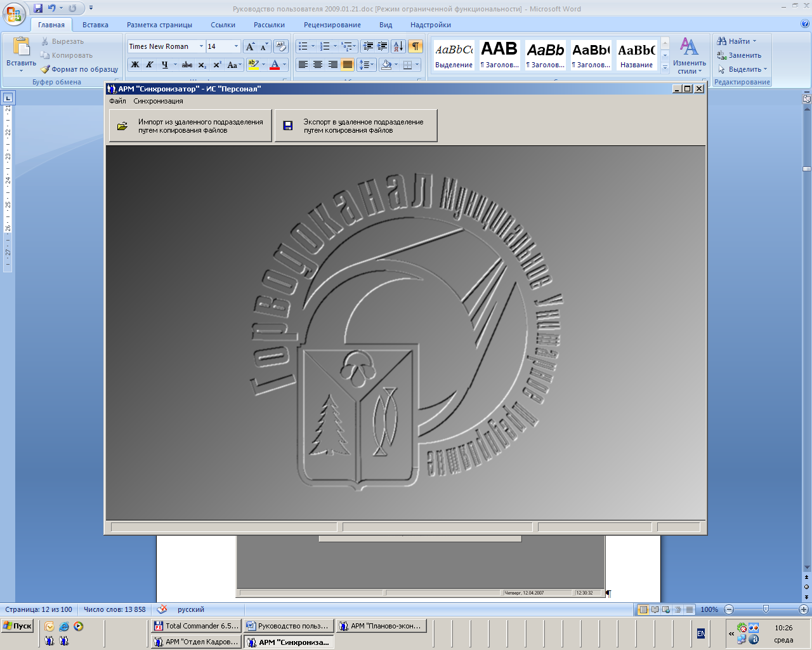Click the clear formatting icon
The height and width of the screenshot is (650, 812).
[281, 46]
